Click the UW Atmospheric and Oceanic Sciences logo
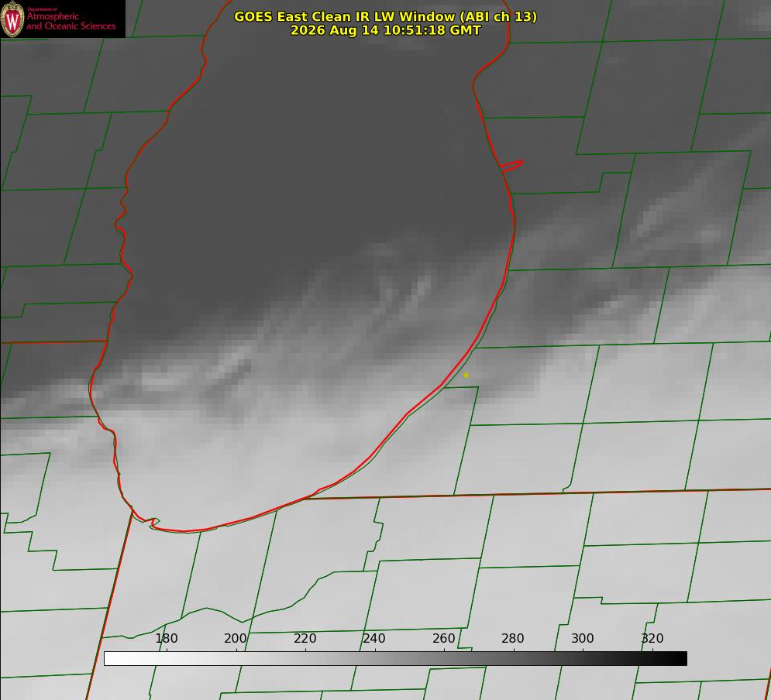Viewport: 771px width, 700px height. (x=63, y=19)
